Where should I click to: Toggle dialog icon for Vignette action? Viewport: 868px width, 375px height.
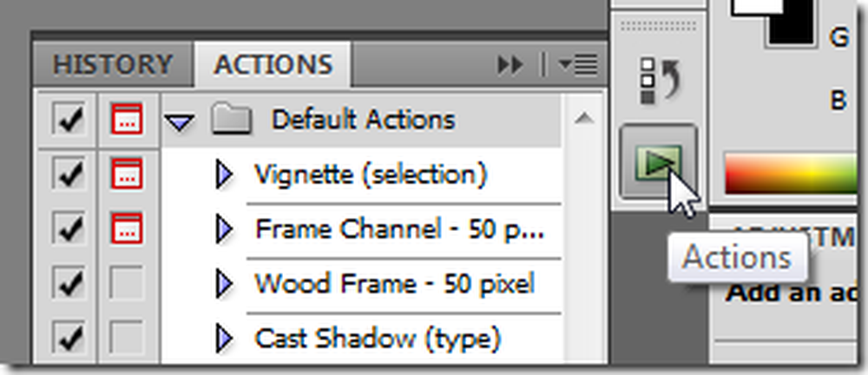[x=127, y=174]
